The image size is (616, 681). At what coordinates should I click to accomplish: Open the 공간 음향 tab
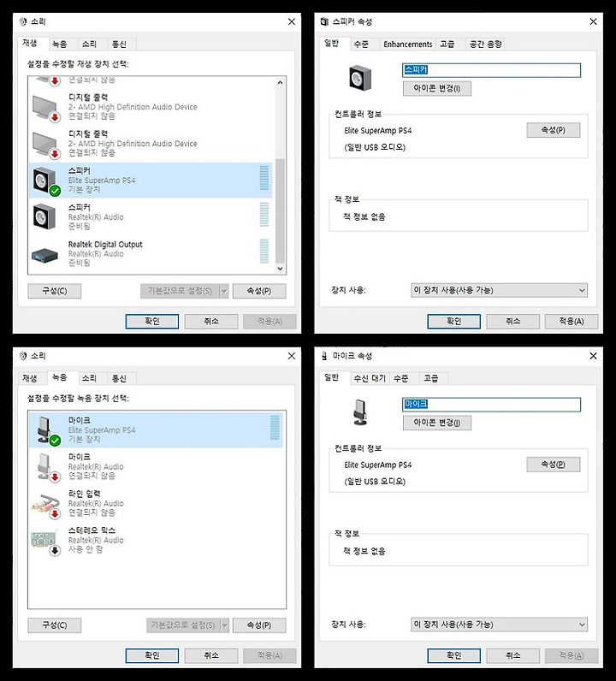(486, 44)
